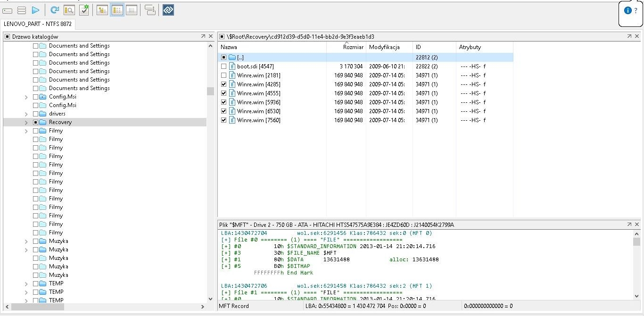Click the ID value 22822 (2)
This screenshot has width=644, height=316.
click(427, 67)
